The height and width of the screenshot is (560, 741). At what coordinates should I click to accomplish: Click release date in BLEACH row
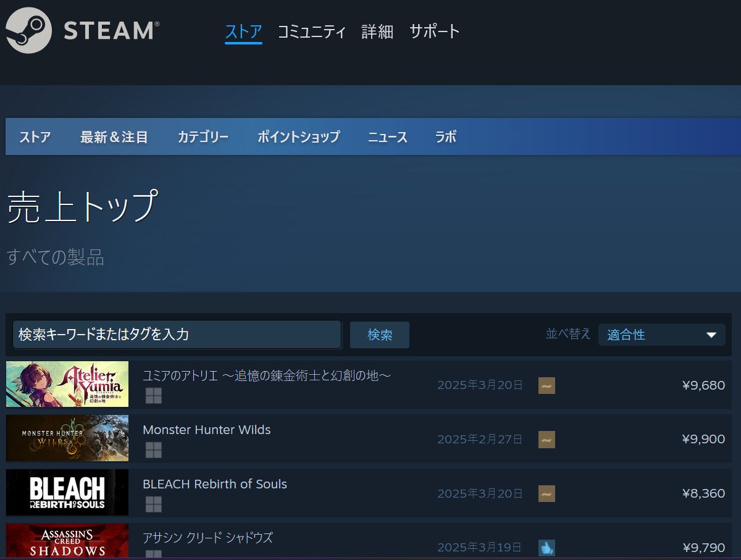[x=480, y=493]
